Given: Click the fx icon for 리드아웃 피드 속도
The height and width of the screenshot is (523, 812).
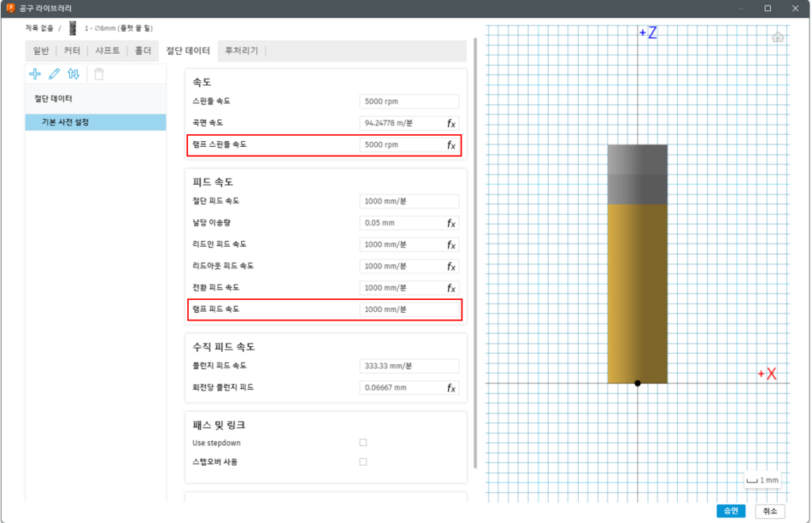Looking at the screenshot, I should [x=451, y=267].
